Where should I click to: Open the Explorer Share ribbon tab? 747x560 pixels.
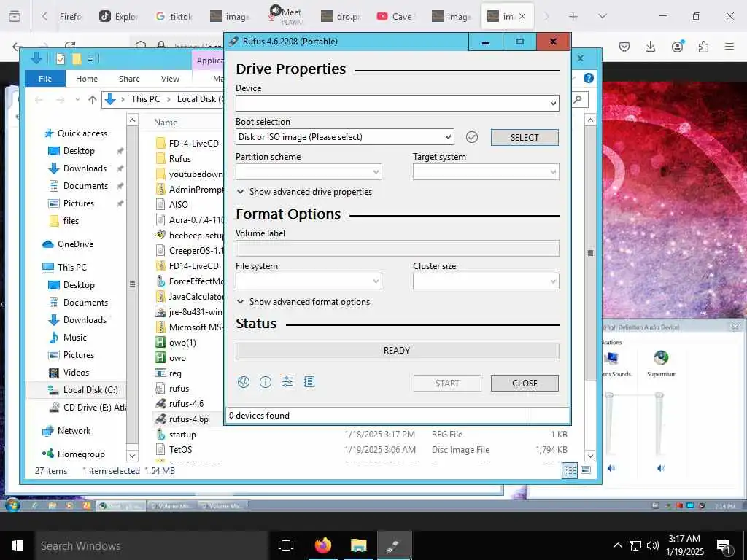point(130,79)
